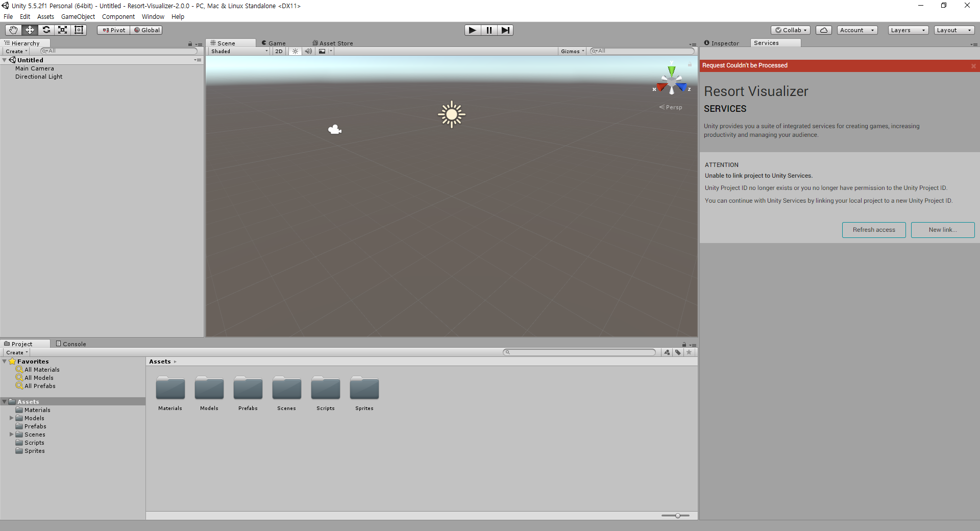980x531 pixels.
Task: Open the Help menu
Action: pos(178,17)
